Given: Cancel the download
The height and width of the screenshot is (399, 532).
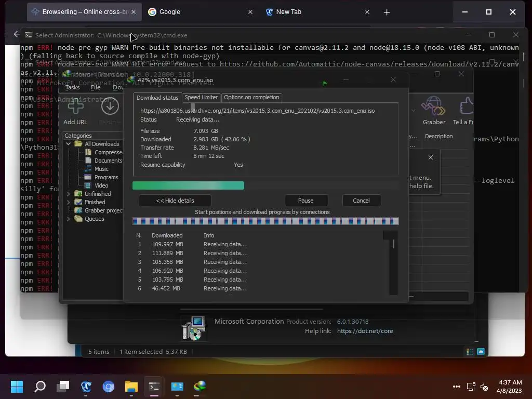Looking at the screenshot, I should (x=361, y=201).
